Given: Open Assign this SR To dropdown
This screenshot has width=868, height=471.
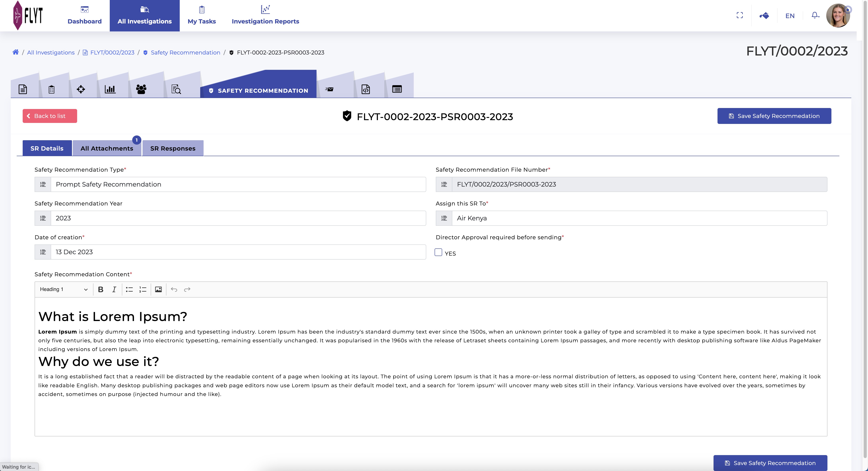Looking at the screenshot, I should coord(639,218).
